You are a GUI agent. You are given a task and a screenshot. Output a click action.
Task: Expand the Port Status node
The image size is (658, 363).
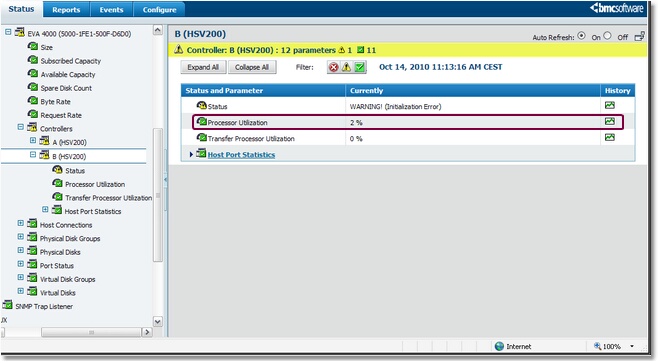coord(20,264)
